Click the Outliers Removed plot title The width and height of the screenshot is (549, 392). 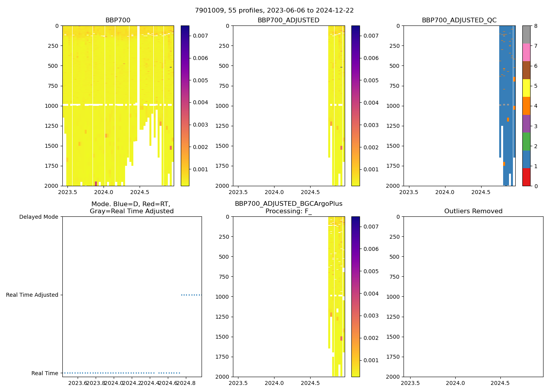click(473, 211)
